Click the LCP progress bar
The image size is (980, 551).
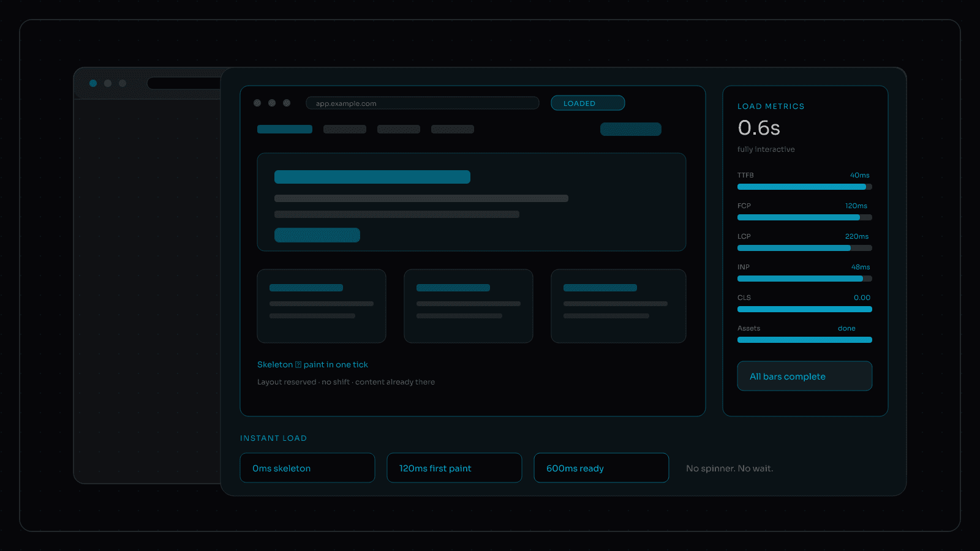(x=805, y=248)
